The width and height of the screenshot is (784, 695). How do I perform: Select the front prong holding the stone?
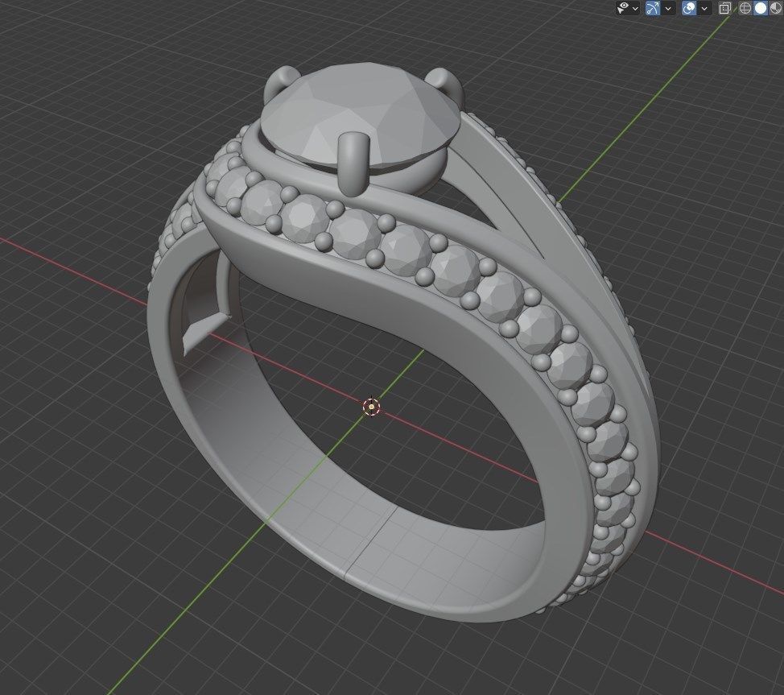pyautogui.click(x=354, y=163)
